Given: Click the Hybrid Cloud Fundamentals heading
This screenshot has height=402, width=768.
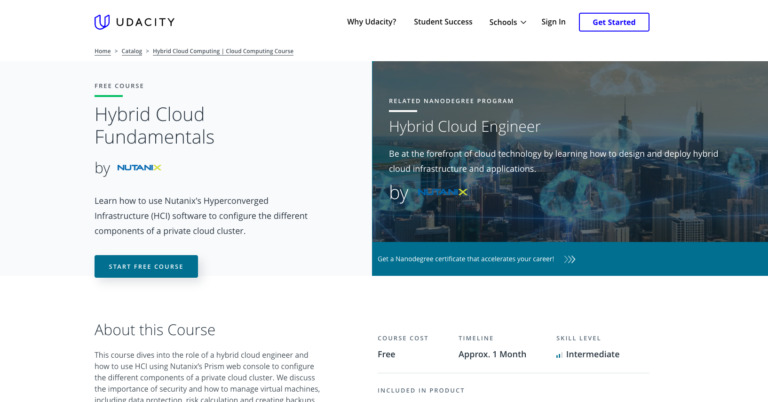Looking at the screenshot, I should click(154, 126).
